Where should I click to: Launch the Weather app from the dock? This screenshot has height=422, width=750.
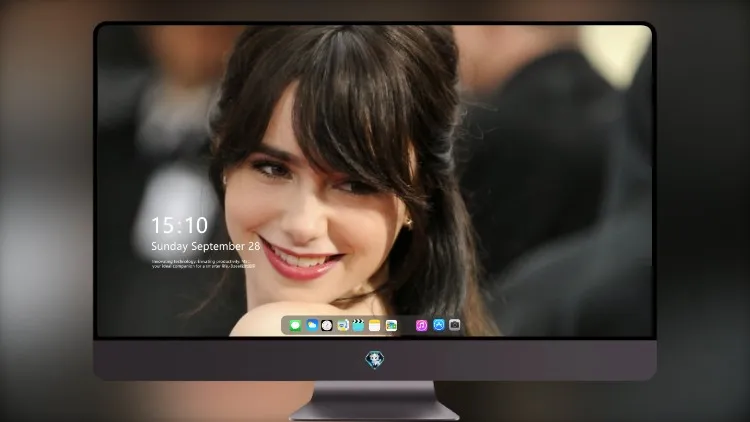[x=312, y=325]
